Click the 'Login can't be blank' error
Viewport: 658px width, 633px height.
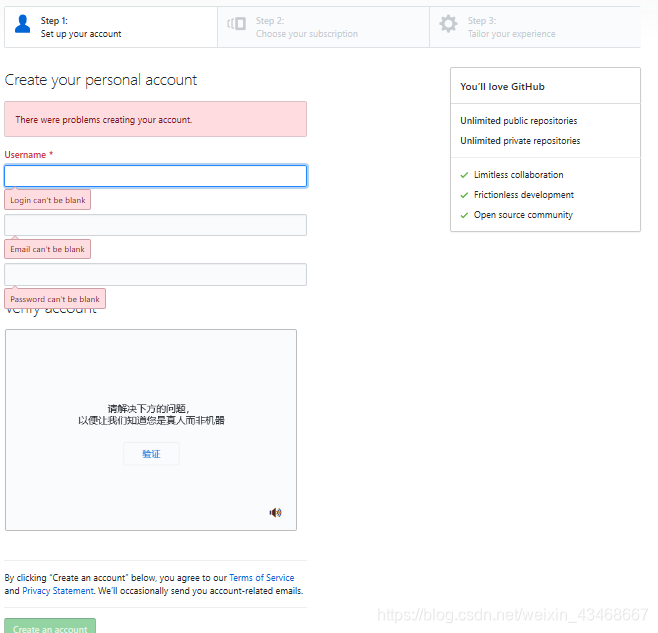coord(48,200)
